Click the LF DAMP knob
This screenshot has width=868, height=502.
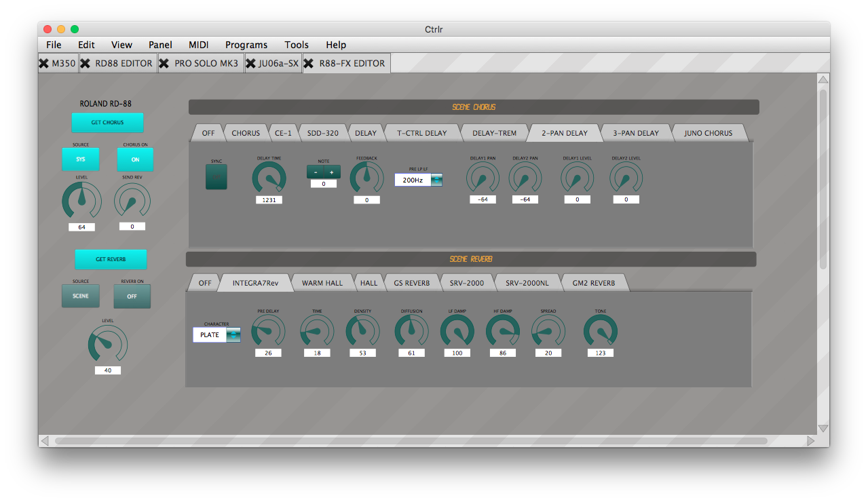tap(457, 332)
